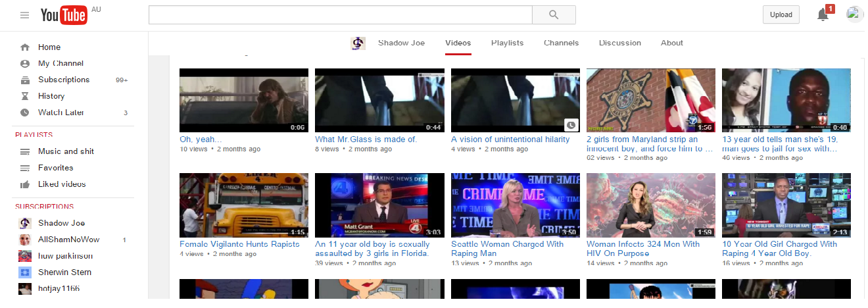Open "Female Vigilante Hunts Rapists" title
The image size is (868, 308).
coord(239,244)
